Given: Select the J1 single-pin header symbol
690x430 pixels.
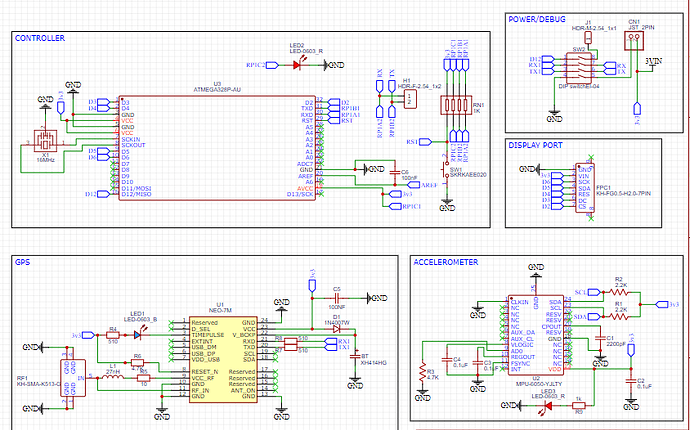Looking at the screenshot, I should [588, 38].
